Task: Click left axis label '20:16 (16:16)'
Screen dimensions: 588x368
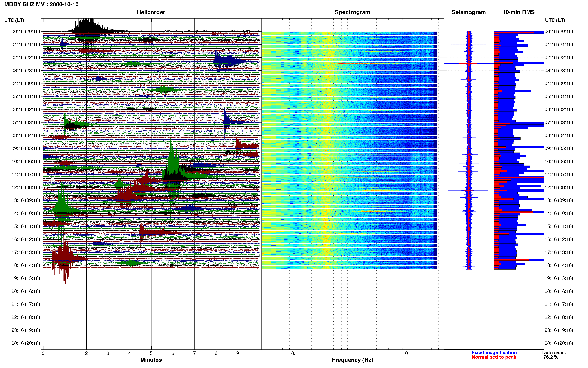Action: tap(26, 291)
